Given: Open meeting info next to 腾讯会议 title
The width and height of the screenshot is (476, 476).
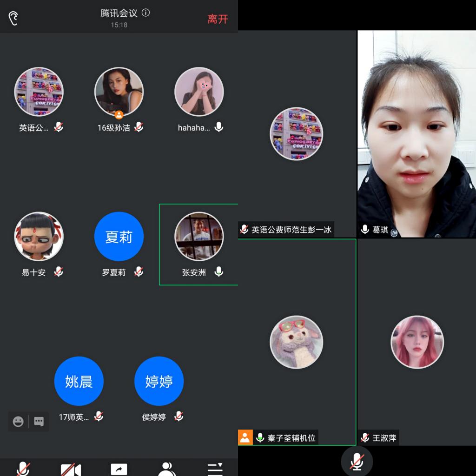Looking at the screenshot, I should (146, 13).
